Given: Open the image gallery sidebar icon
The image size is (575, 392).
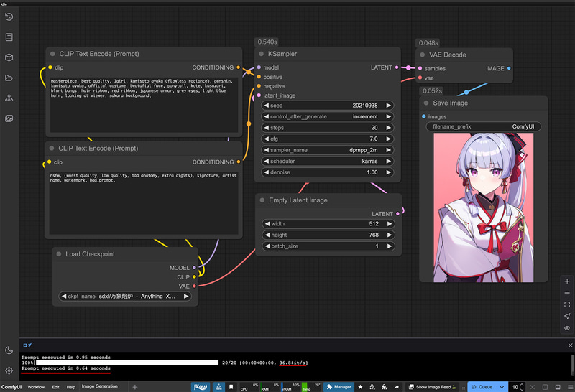Looking at the screenshot, I should [x=9, y=118].
